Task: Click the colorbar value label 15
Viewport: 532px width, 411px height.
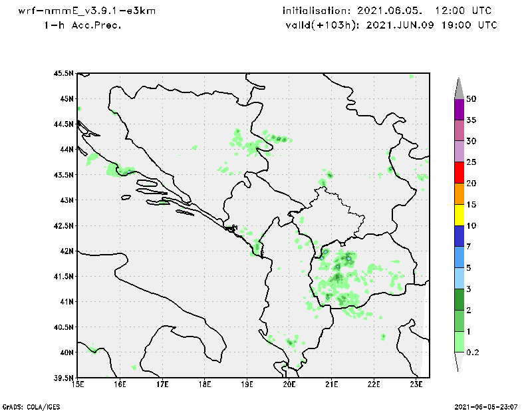Action: click(x=471, y=205)
